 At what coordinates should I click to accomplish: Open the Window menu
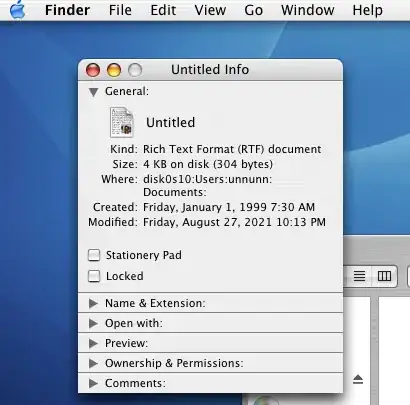click(x=308, y=10)
